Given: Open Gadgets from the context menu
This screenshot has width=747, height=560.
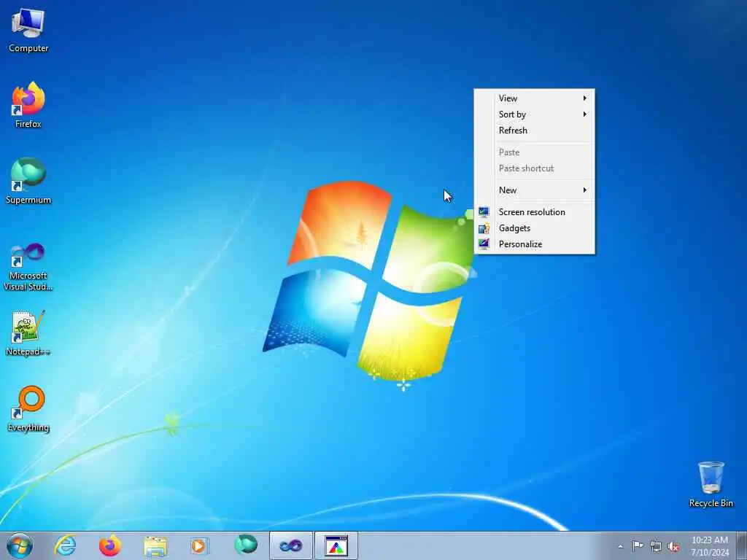Looking at the screenshot, I should tap(534, 228).
